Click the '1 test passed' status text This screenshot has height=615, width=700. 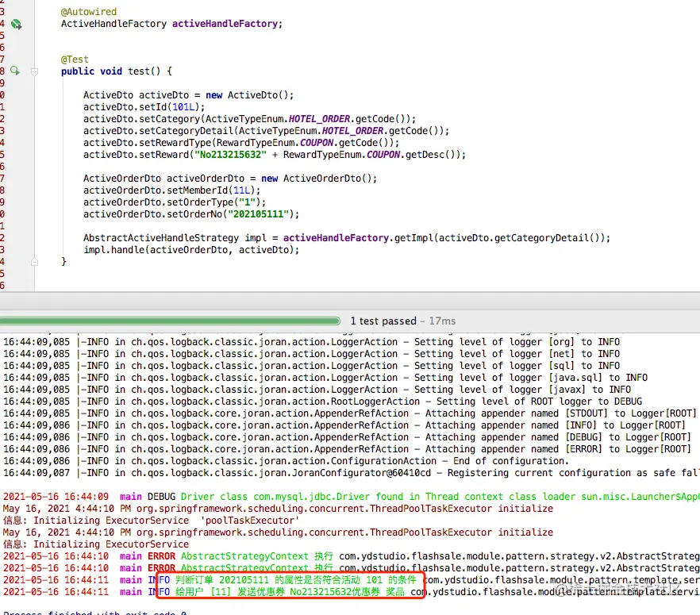click(383, 321)
